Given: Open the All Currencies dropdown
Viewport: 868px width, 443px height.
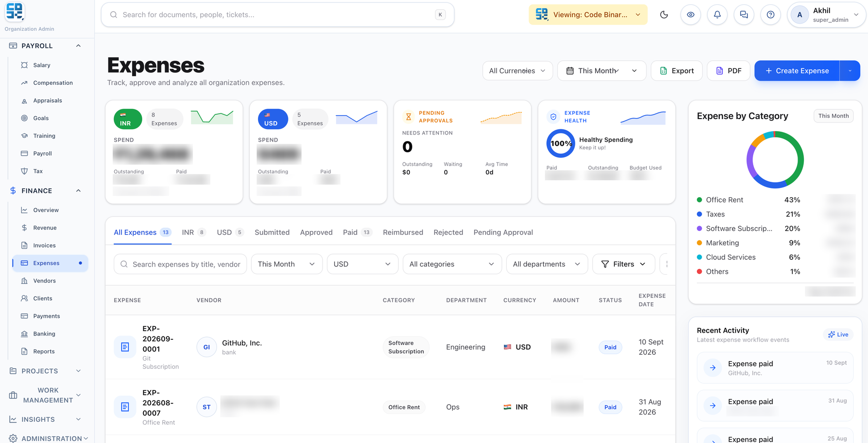Looking at the screenshot, I should click(517, 71).
